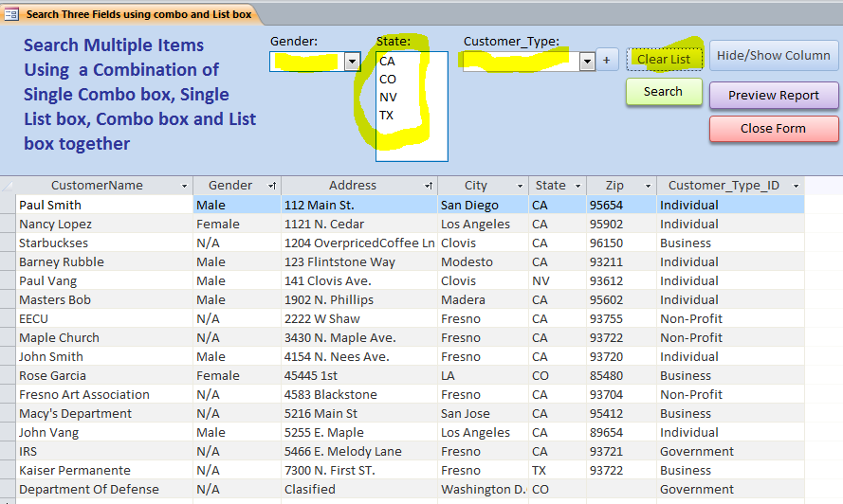Click the '123 Flintstone Way' address cell
Screen dimensions: 843x504
[359, 261]
